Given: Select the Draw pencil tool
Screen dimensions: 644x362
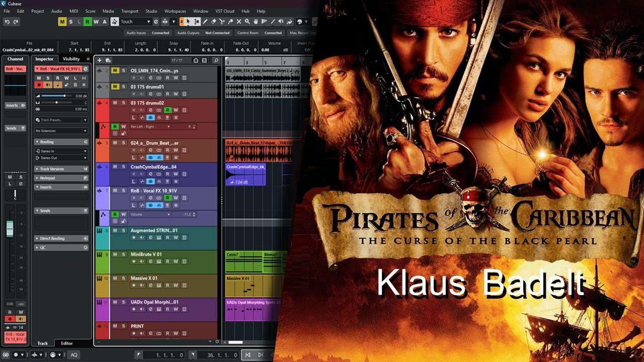Looking at the screenshot, I should pyautogui.click(x=205, y=22).
